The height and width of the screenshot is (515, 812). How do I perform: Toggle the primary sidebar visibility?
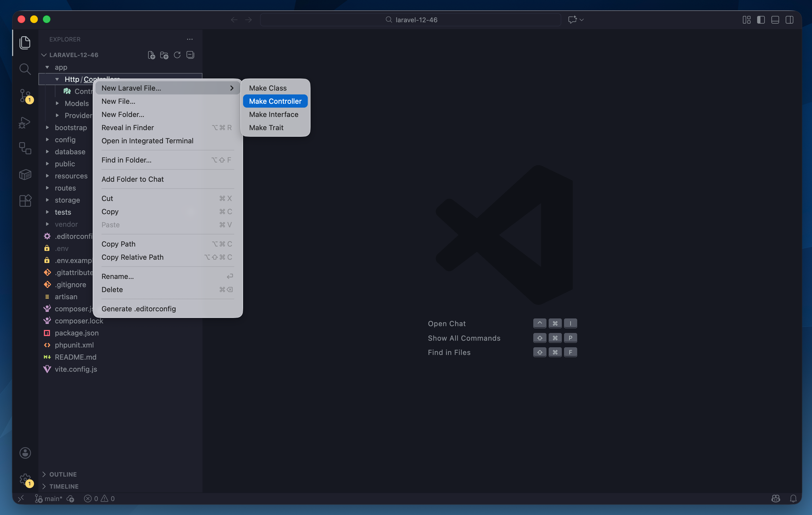(761, 19)
